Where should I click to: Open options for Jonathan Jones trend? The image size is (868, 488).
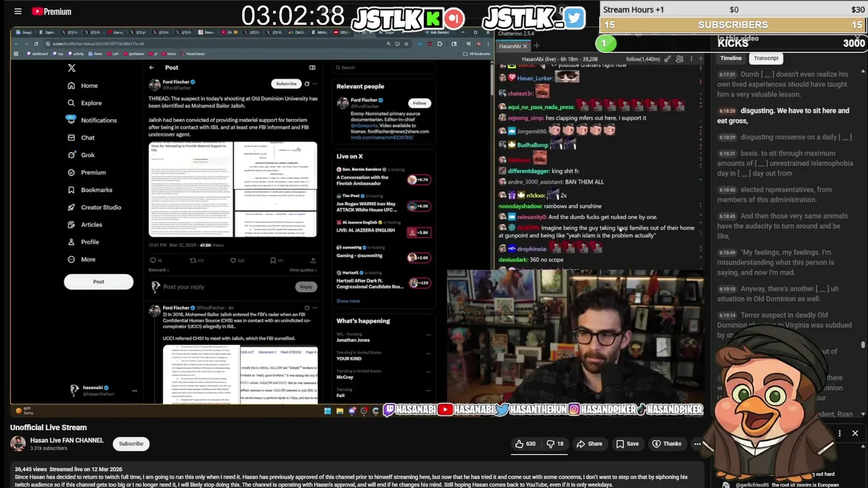tap(428, 335)
